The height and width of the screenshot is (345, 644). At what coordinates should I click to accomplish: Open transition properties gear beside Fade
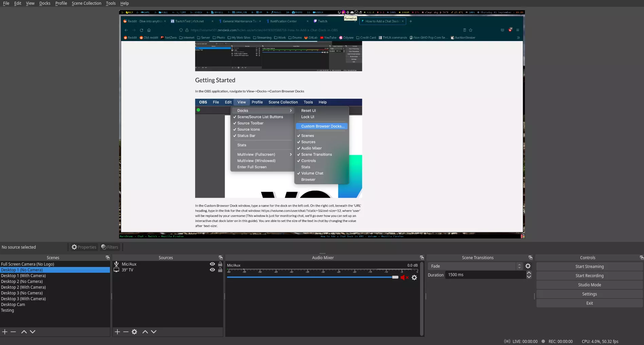pos(528,266)
